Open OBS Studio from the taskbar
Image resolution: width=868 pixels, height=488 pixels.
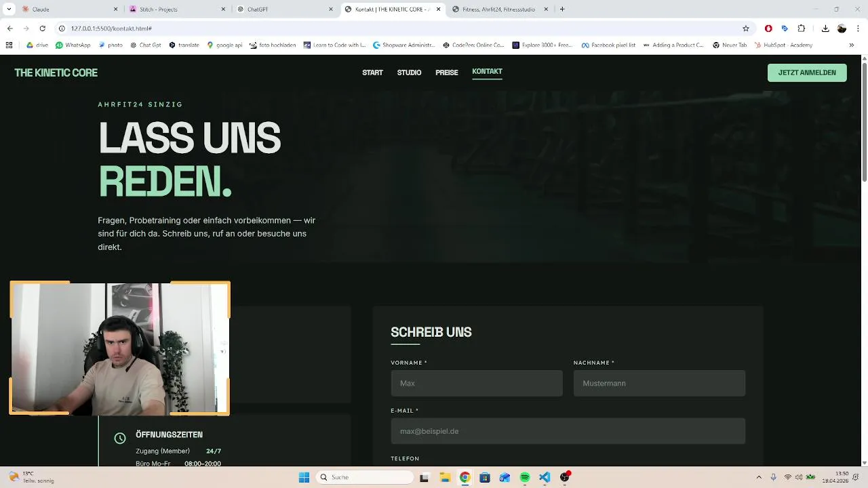pos(565,477)
